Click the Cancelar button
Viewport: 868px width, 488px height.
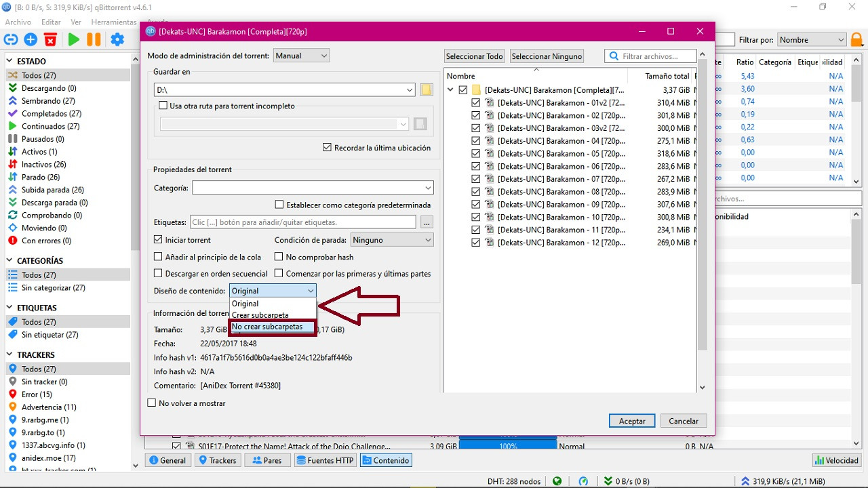[684, 421]
